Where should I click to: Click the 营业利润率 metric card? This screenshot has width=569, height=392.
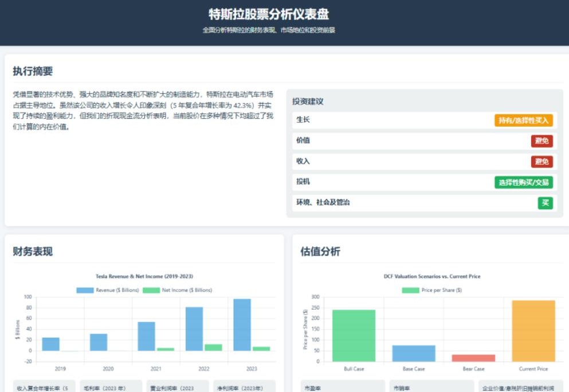coord(178,386)
